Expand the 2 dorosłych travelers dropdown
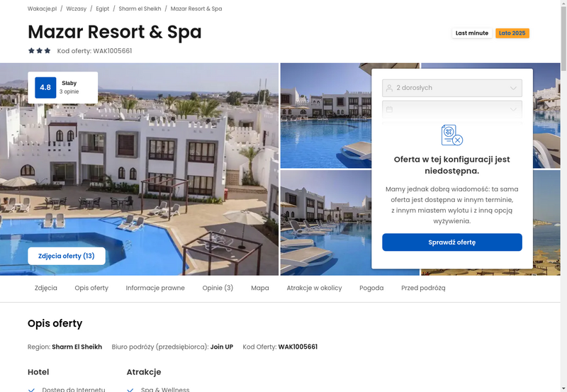567x392 pixels. coord(452,88)
